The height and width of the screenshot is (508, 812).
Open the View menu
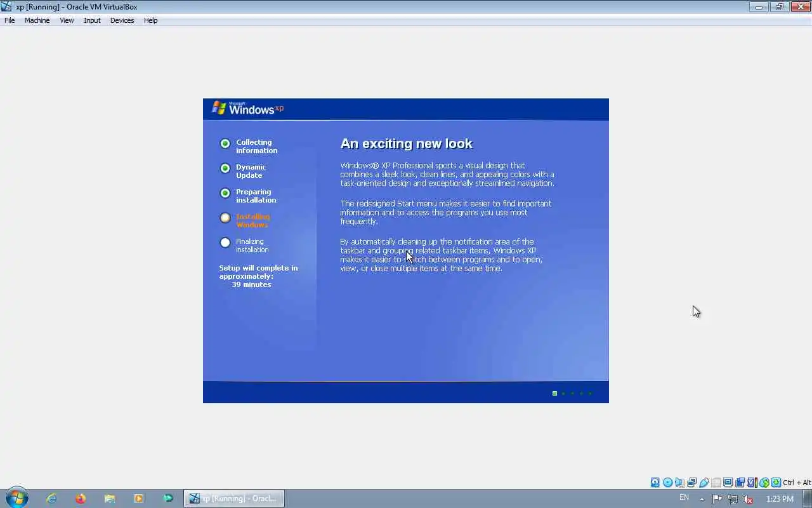(67, 20)
